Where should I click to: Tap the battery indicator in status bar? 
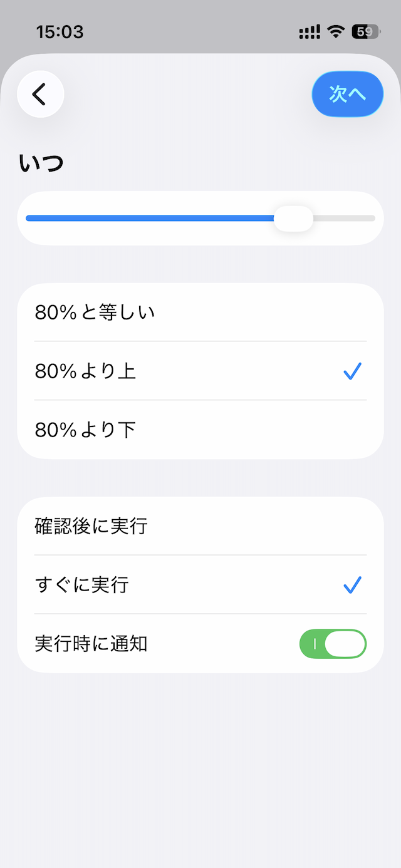click(x=365, y=32)
